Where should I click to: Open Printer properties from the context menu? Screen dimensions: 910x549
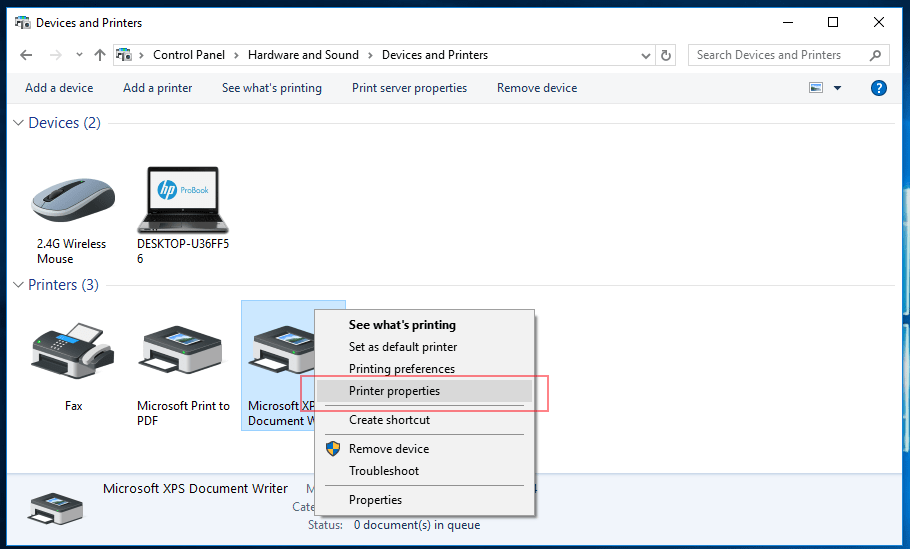coord(394,391)
